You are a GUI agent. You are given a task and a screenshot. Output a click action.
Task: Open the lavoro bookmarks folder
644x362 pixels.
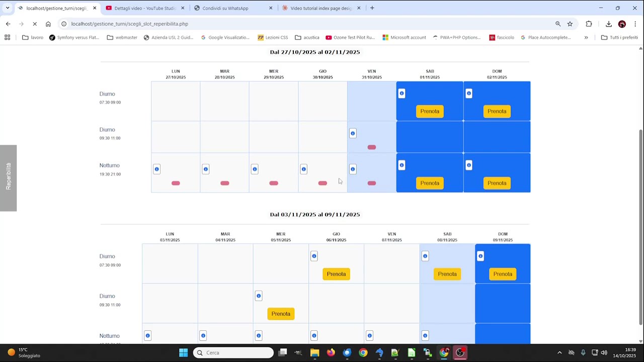(33, 37)
